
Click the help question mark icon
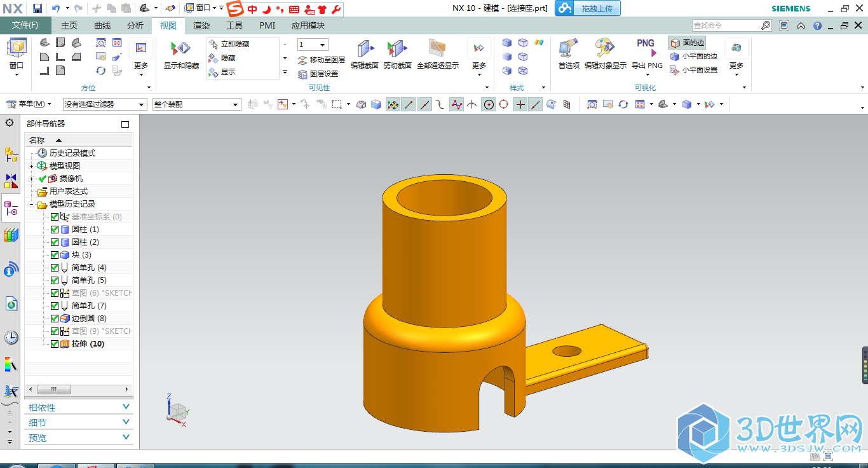pyautogui.click(x=817, y=25)
